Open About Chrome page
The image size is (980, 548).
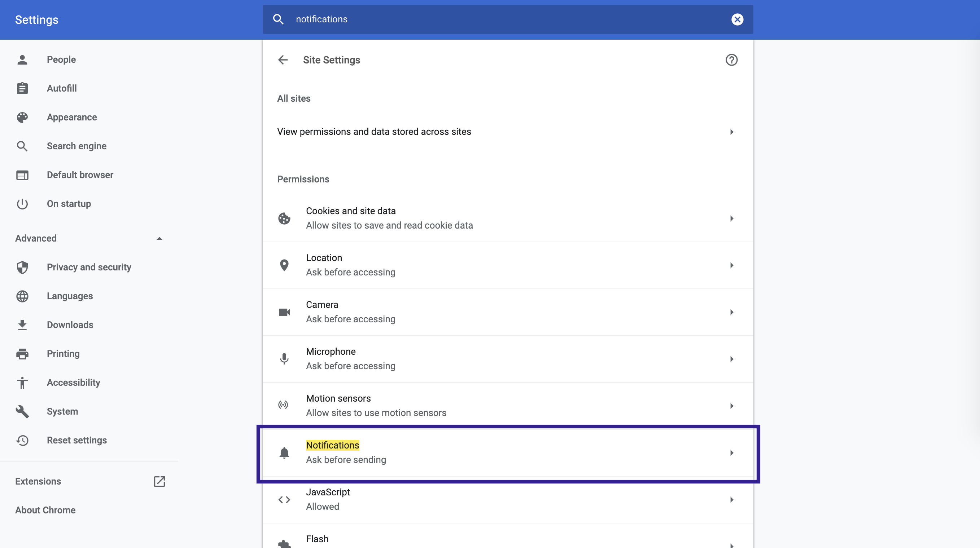(45, 511)
